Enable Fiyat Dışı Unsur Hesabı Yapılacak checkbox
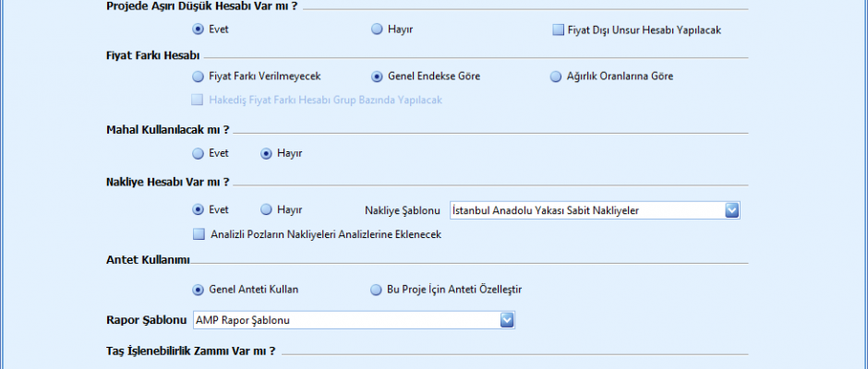868x369 pixels. (x=558, y=30)
